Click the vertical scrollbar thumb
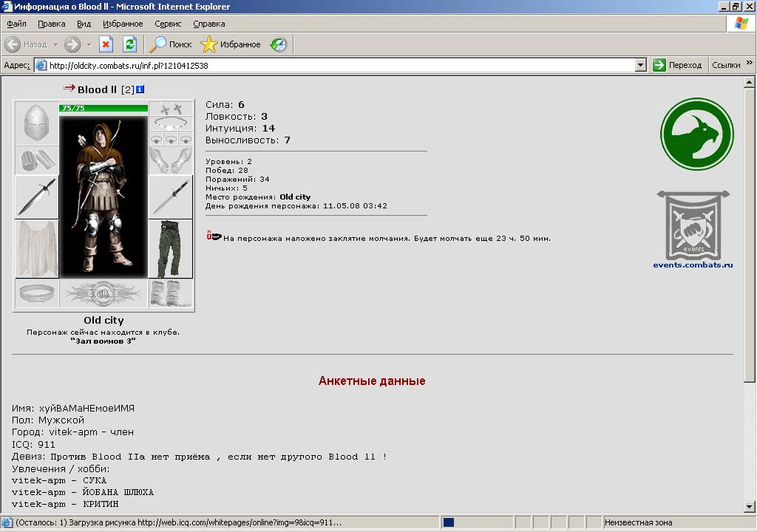Viewport: 757px width, 532px height. click(x=750, y=235)
